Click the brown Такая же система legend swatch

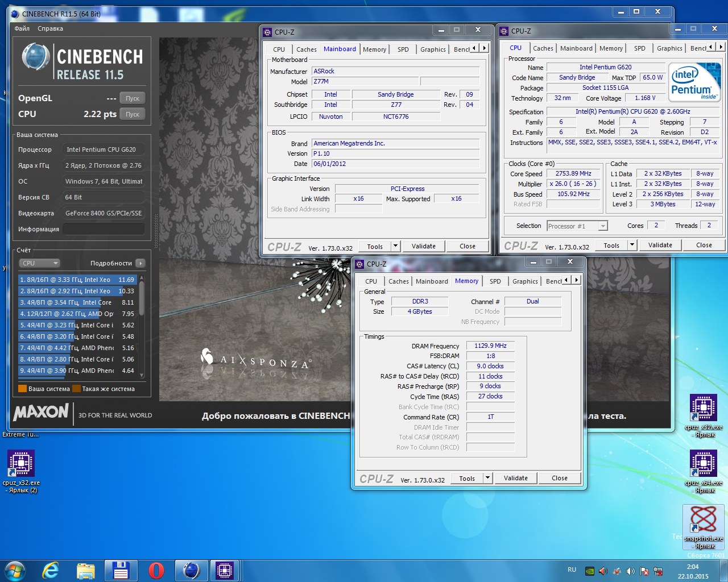76,389
